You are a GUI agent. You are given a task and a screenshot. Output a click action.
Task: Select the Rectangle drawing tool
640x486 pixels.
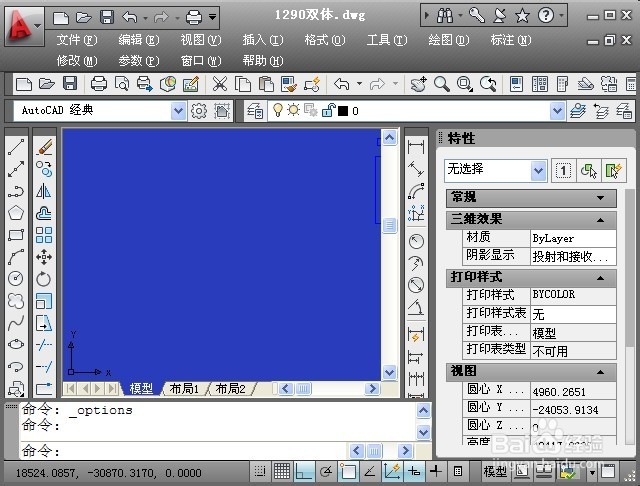pos(16,235)
